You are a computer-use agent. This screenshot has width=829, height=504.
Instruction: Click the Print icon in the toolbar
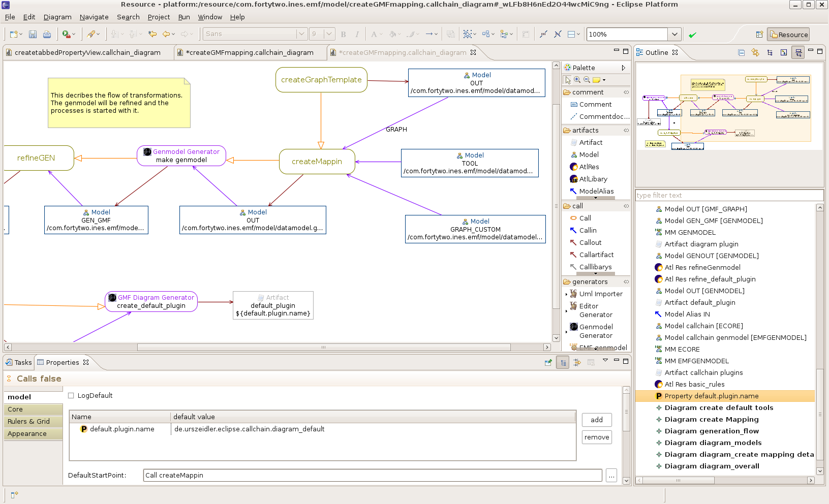tap(47, 34)
